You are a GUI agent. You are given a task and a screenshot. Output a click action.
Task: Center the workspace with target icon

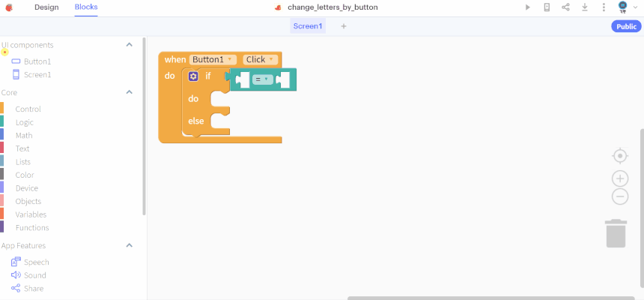(x=620, y=156)
